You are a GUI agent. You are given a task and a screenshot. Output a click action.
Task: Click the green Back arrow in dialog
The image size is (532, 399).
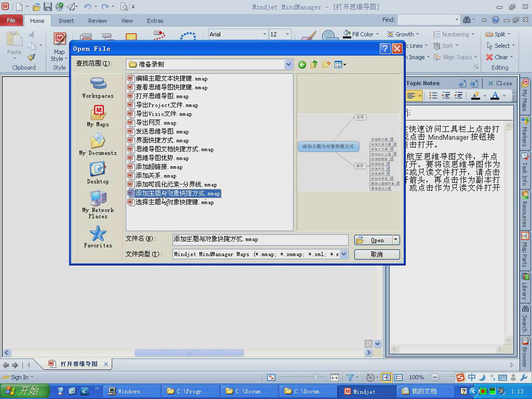coord(302,64)
